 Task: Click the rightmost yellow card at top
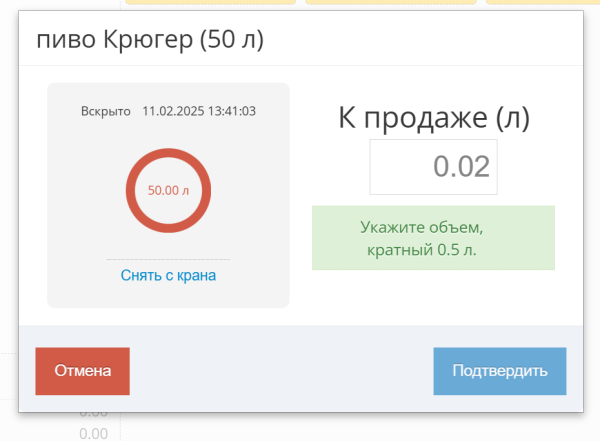(543, 2)
